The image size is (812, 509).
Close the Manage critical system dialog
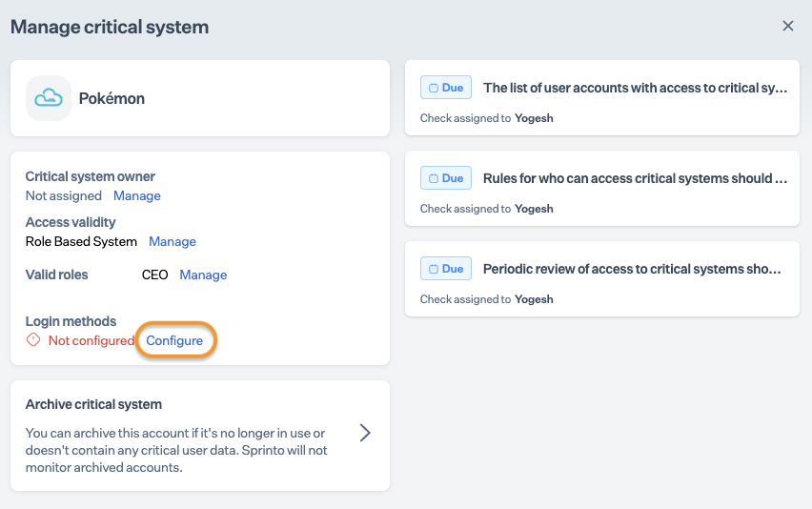coord(788,27)
